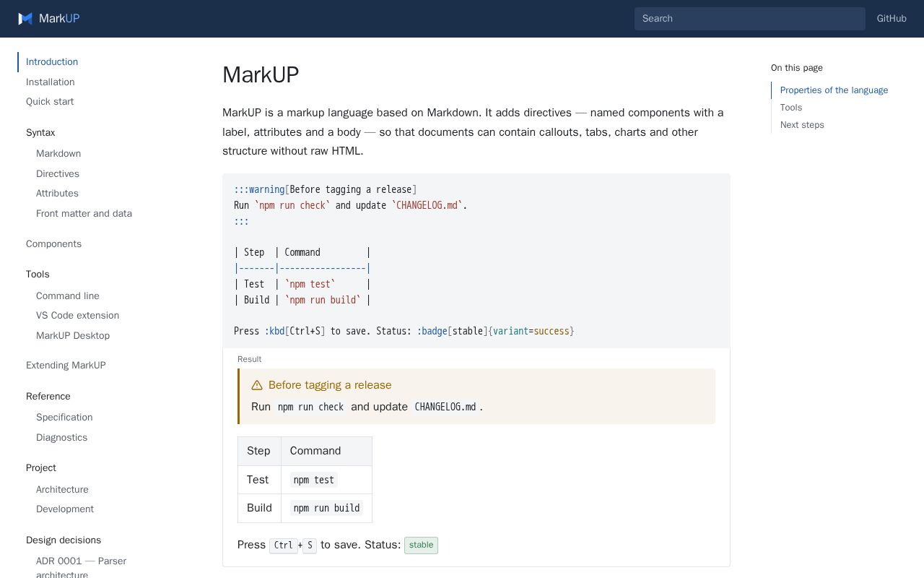The image size is (924, 578).
Task: Open the Directives page
Action: (58, 174)
